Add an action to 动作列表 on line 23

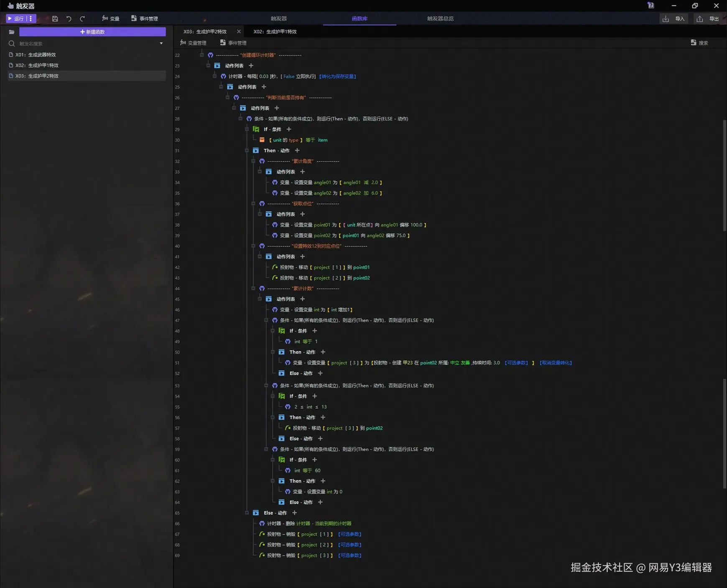(251, 66)
